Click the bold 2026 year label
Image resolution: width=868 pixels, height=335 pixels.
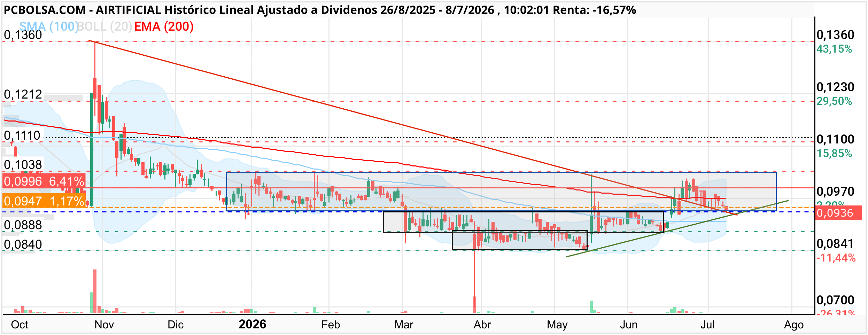pyautogui.click(x=253, y=325)
